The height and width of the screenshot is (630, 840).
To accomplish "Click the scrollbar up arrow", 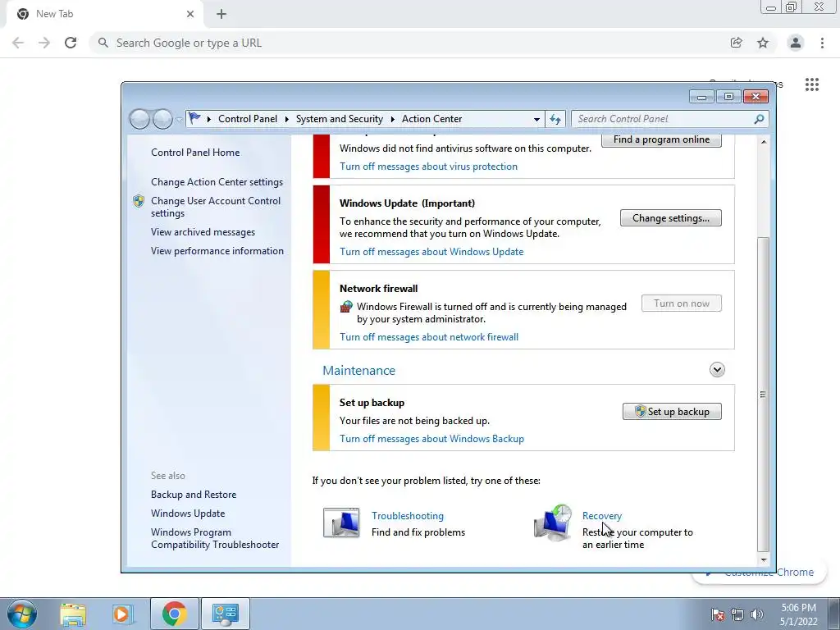I will click(x=764, y=142).
